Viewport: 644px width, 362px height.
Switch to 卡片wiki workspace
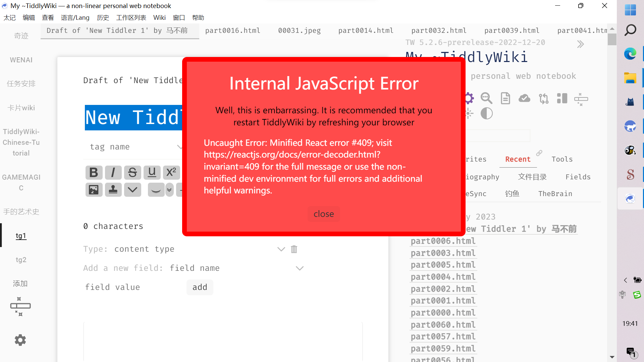pyautogui.click(x=21, y=108)
